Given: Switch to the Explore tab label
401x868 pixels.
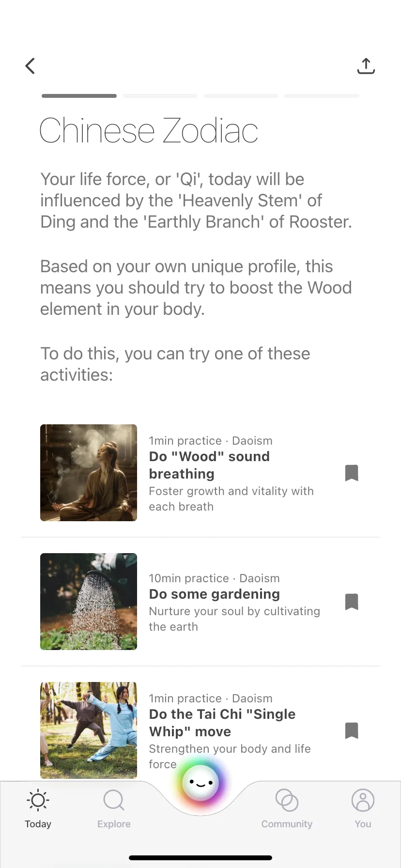Looking at the screenshot, I should click(x=114, y=824).
